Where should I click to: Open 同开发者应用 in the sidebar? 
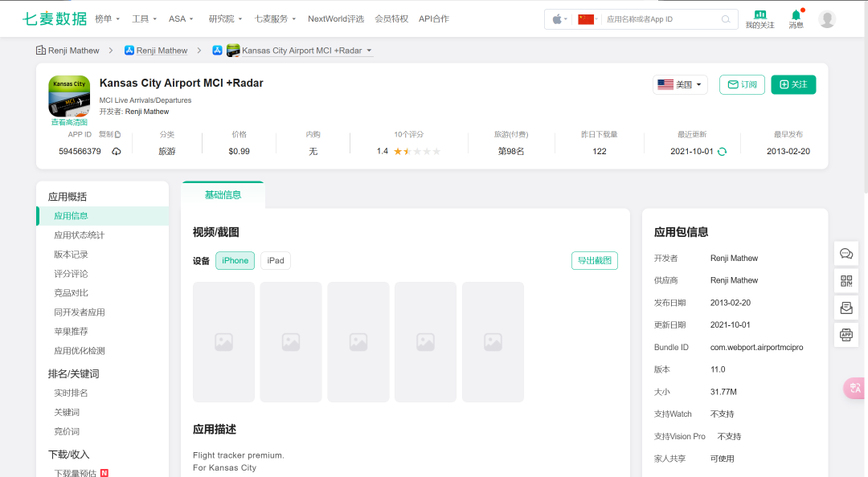(79, 312)
